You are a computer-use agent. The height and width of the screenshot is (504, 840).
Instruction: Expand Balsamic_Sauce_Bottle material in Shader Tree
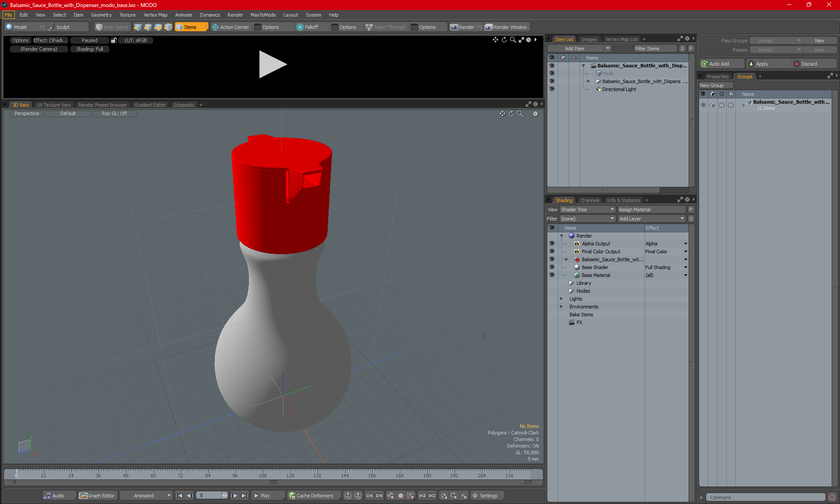pos(567,259)
